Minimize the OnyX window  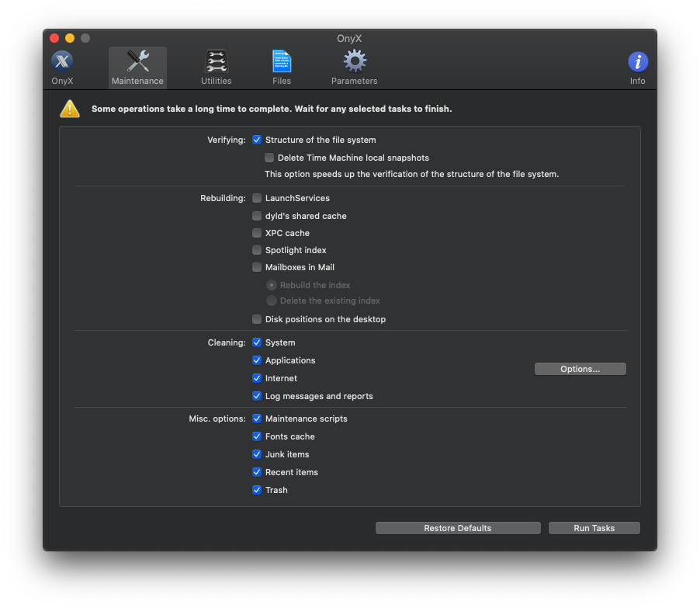(70, 38)
